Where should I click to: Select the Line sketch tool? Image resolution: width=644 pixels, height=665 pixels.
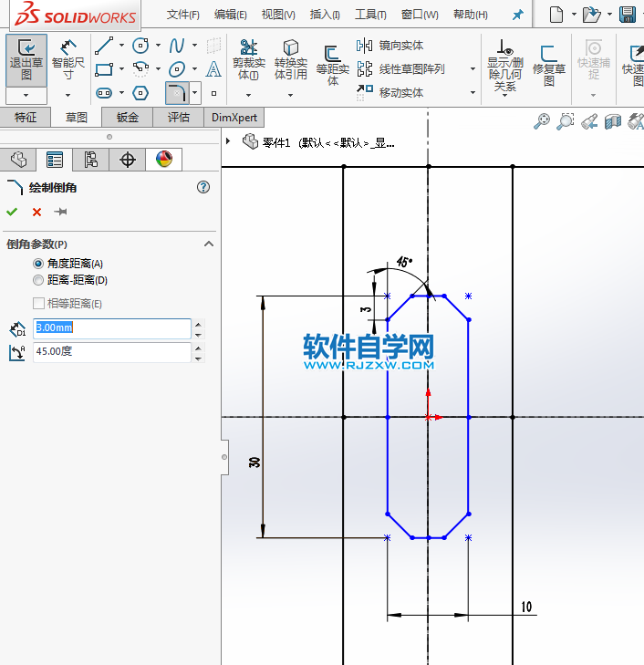(x=104, y=46)
